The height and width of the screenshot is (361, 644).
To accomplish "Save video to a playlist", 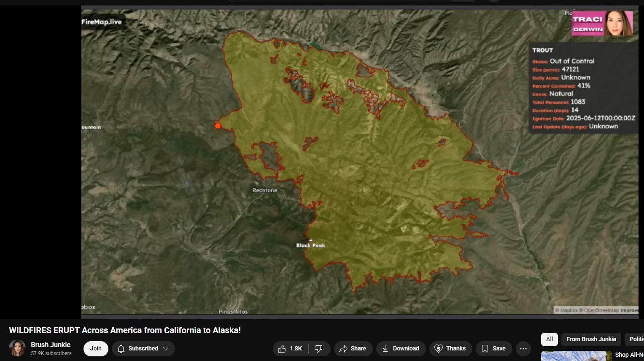I will [x=493, y=348].
